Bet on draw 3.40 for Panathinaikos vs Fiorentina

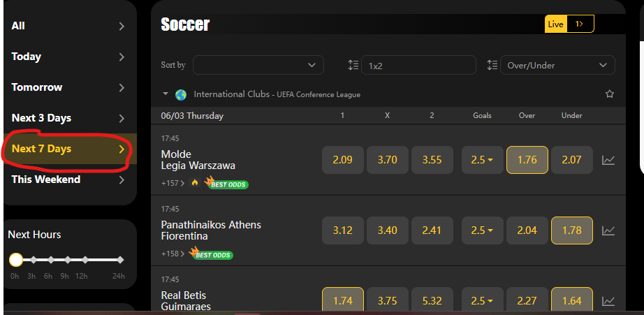pyautogui.click(x=388, y=230)
